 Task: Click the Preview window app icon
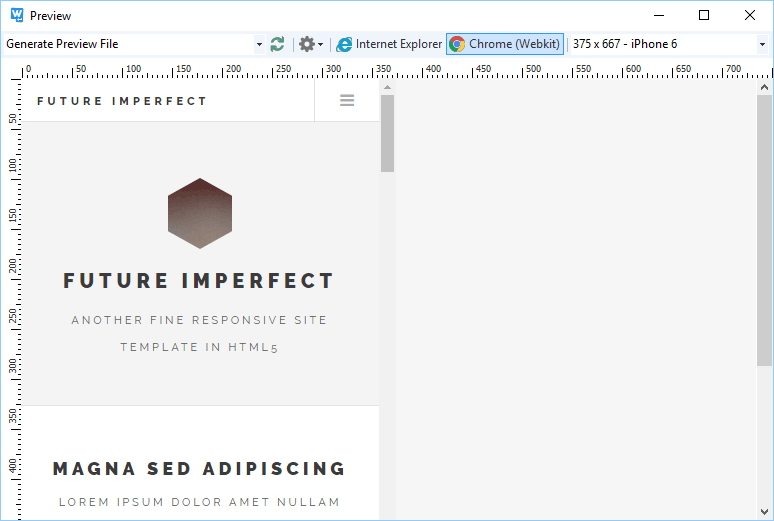tap(17, 15)
